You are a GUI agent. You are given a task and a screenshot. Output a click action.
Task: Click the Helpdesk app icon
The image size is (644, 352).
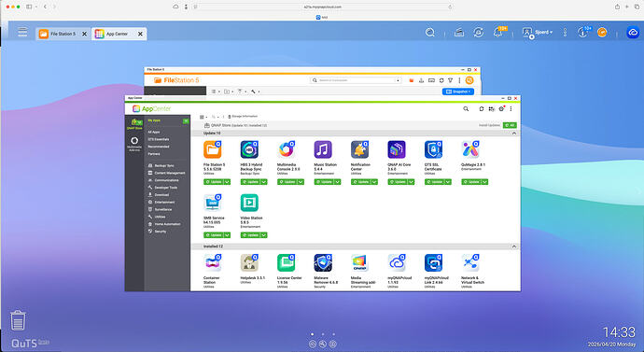249,263
